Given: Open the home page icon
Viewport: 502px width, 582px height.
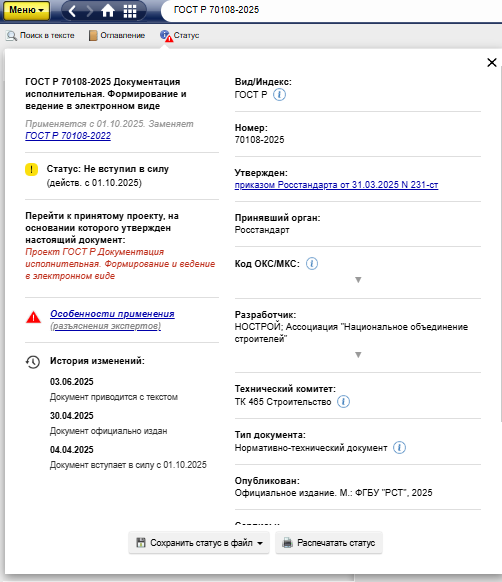Looking at the screenshot, I should point(108,11).
